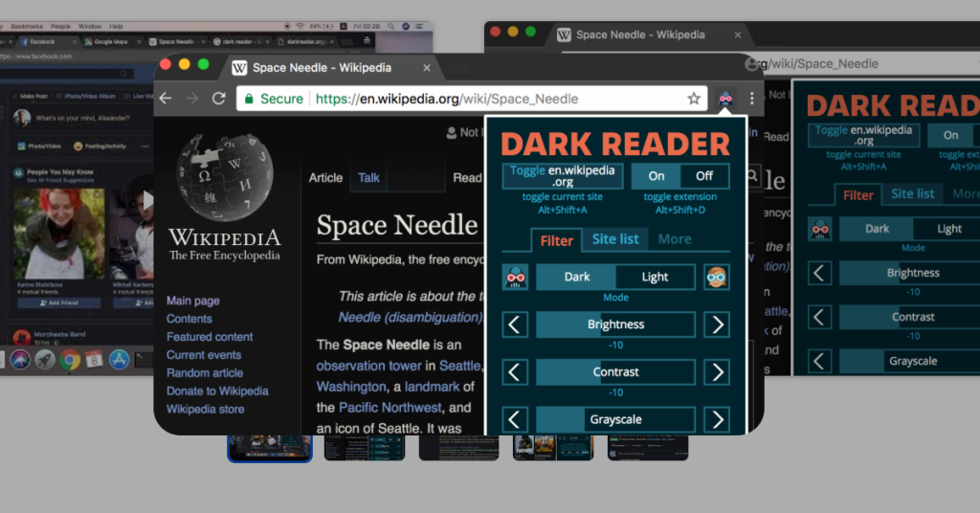Click the light mode character icon
Screen dimensions: 980x513
(x=717, y=278)
